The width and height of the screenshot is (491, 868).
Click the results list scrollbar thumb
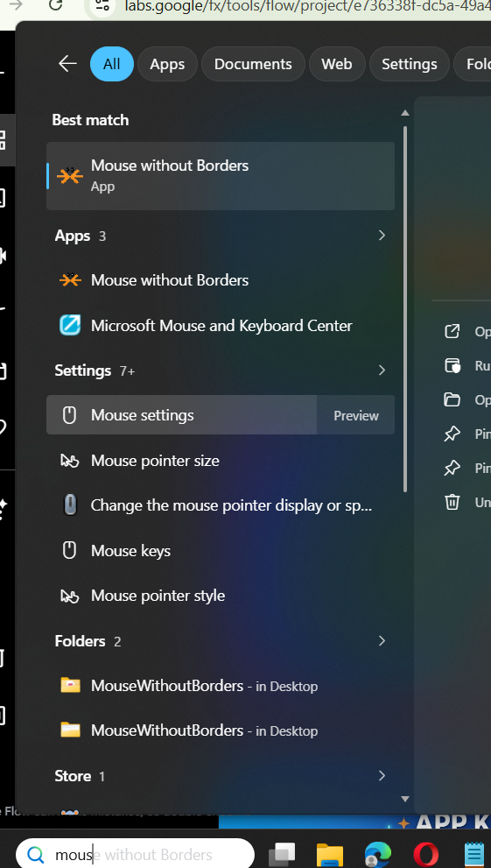[x=404, y=309]
